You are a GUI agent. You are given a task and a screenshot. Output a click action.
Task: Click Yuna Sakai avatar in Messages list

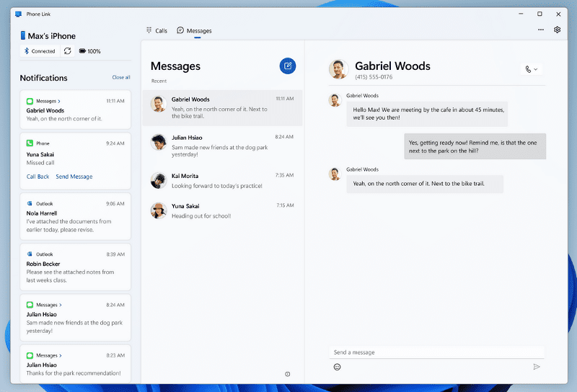tap(159, 210)
